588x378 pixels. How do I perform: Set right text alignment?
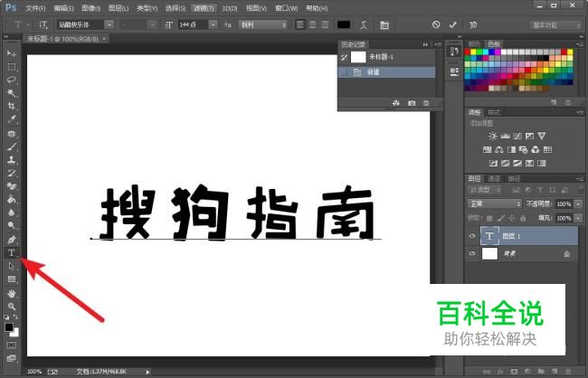click(325, 24)
